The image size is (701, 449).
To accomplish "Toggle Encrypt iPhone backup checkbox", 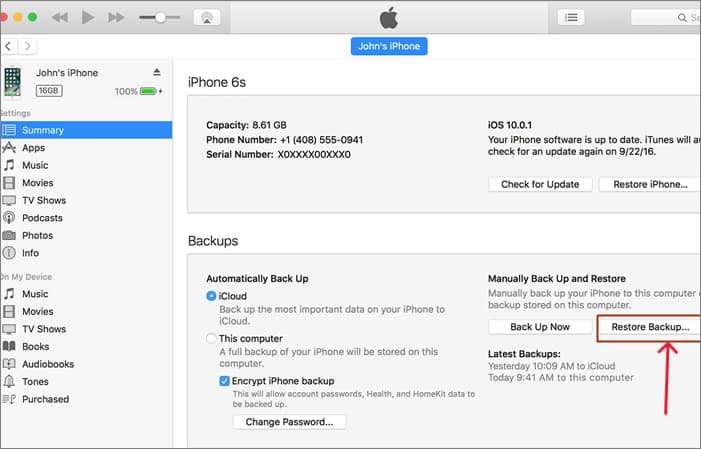I will coord(224,381).
